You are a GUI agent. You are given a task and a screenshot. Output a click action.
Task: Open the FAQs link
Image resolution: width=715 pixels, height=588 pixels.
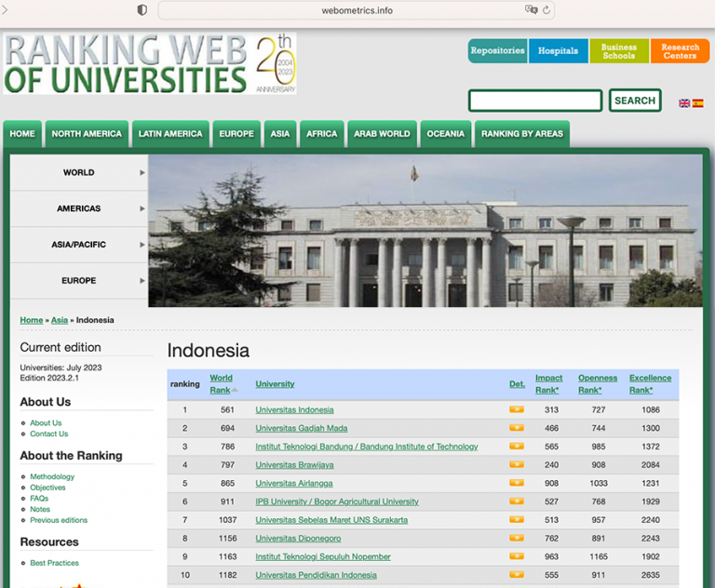[39, 498]
